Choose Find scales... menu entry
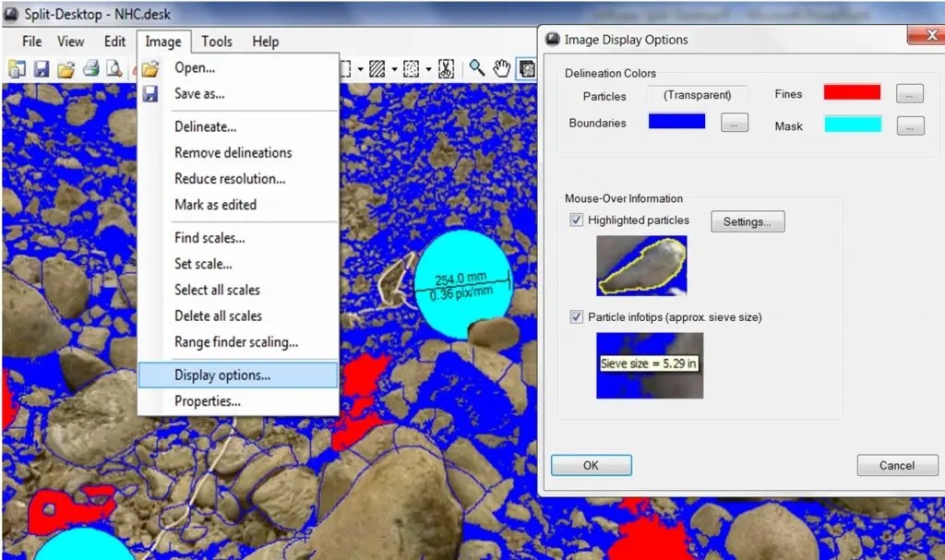Image resolution: width=945 pixels, height=560 pixels. tap(238, 237)
